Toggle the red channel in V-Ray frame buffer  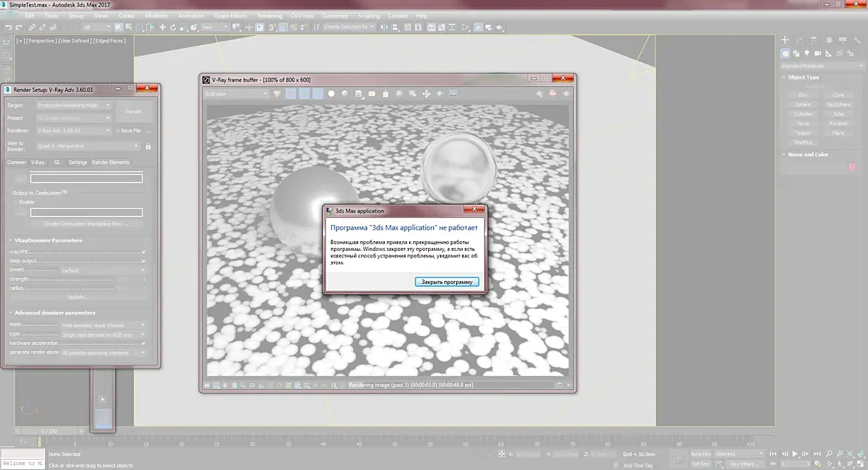(291, 93)
